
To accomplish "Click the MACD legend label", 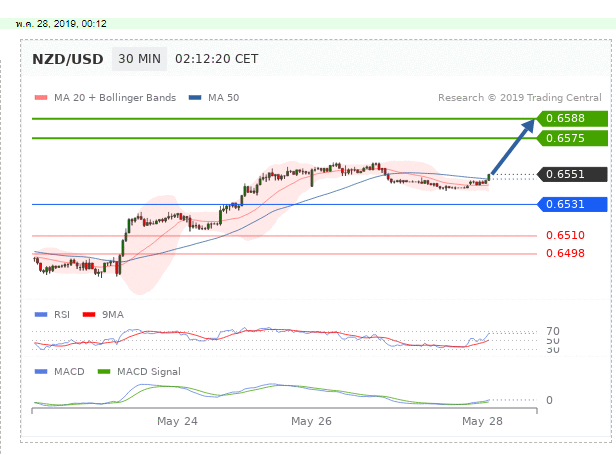I will click(69, 372).
